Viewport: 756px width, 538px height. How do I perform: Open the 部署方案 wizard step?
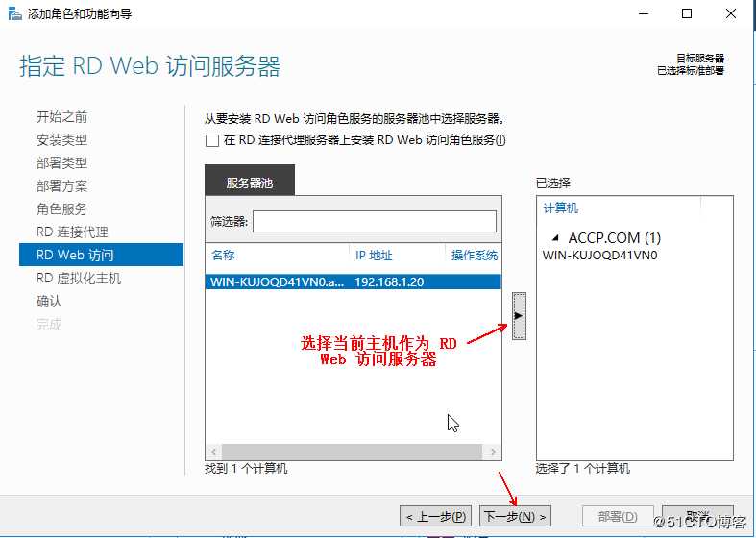coord(62,186)
